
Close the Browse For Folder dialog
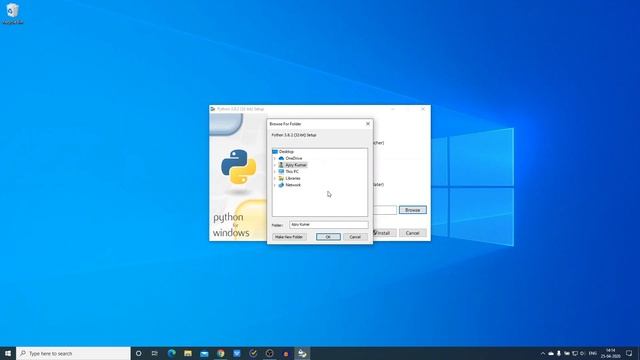[x=368, y=124]
